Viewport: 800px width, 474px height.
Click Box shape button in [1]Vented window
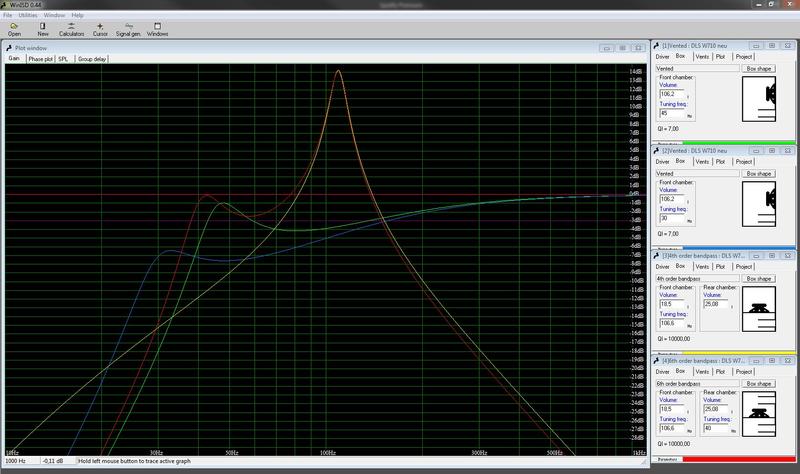pos(759,68)
